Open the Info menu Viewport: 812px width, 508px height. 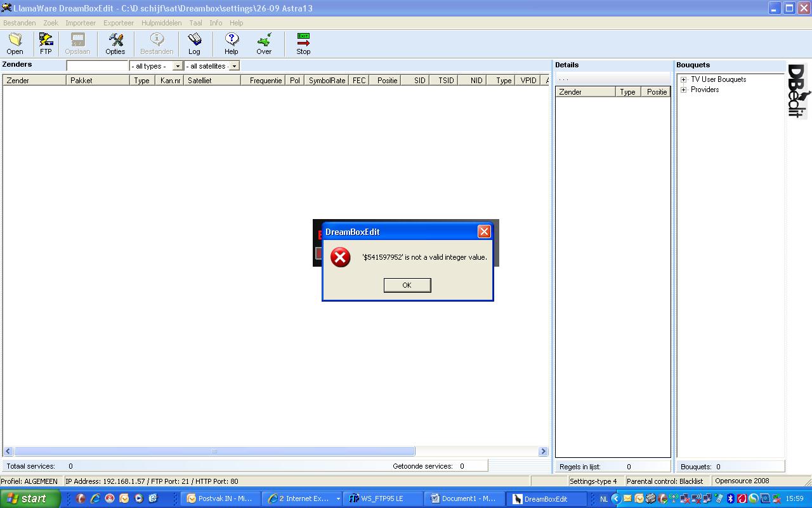click(x=216, y=23)
